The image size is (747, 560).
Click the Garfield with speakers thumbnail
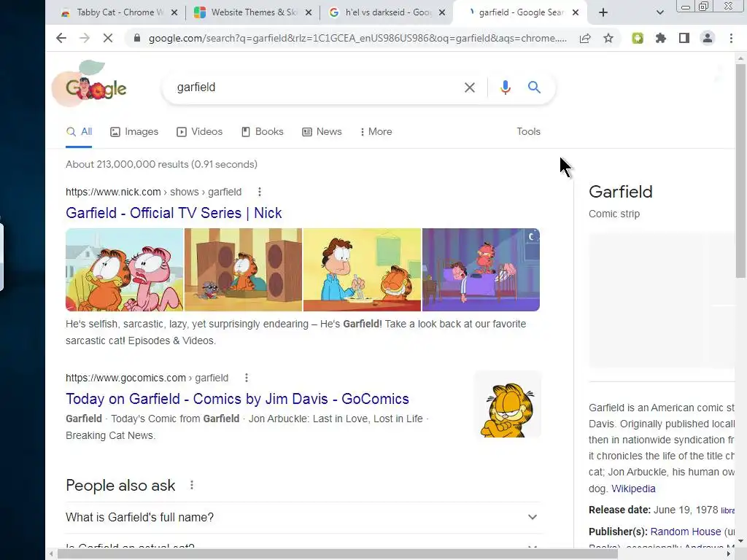click(243, 270)
